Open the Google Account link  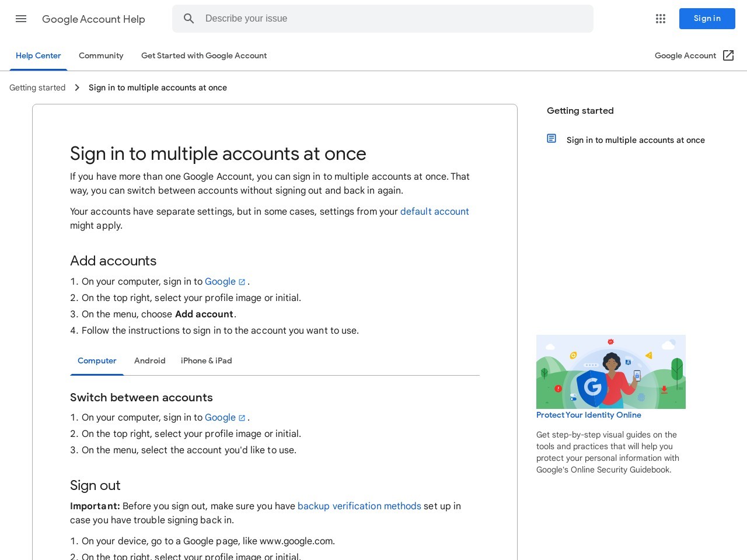[x=685, y=55]
